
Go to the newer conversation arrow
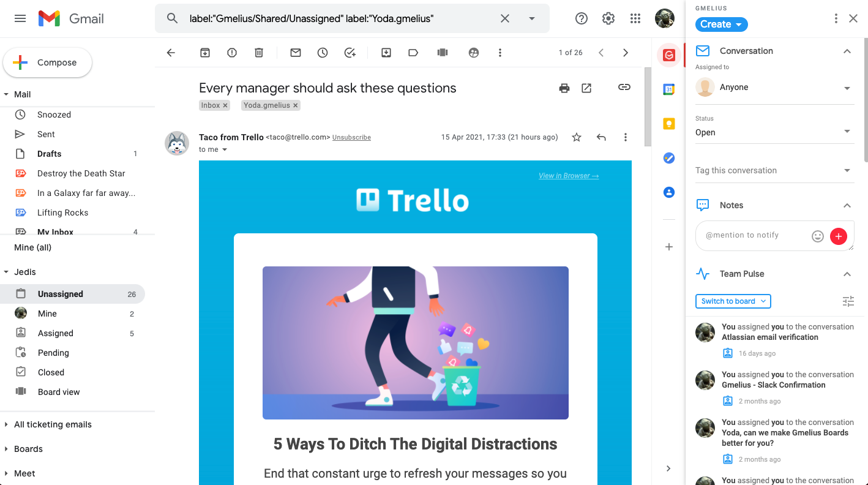(x=601, y=53)
